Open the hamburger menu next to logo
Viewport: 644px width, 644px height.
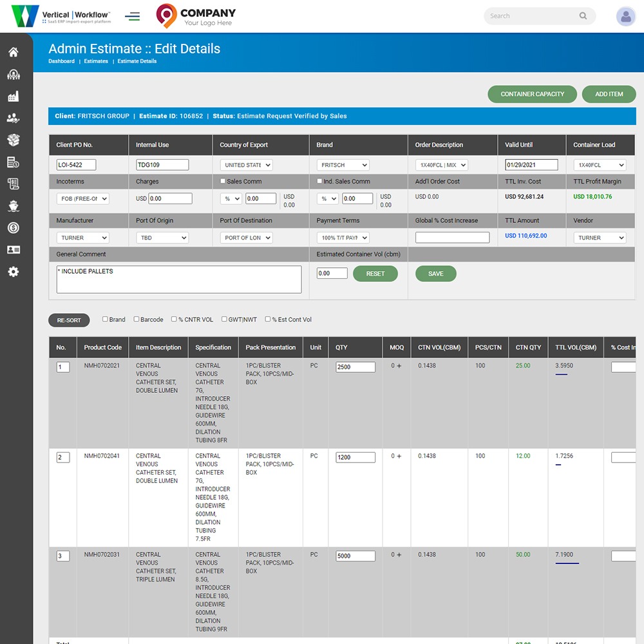click(x=133, y=15)
